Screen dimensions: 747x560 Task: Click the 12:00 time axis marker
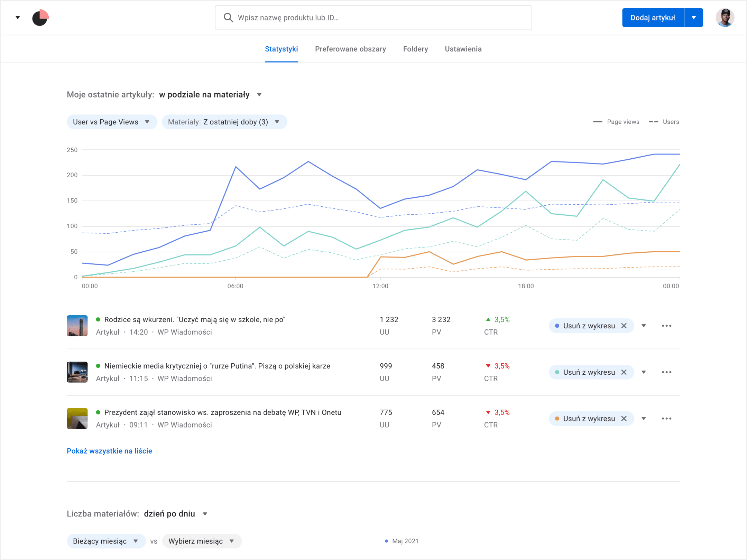click(380, 286)
